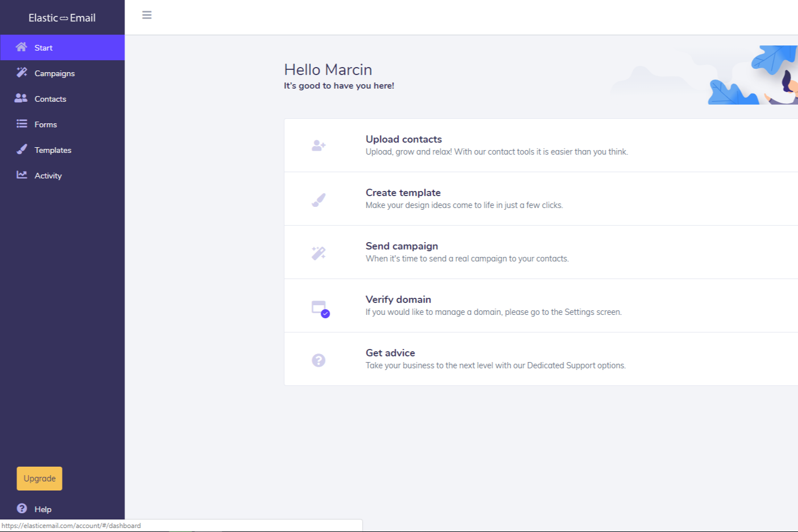
Task: Click the Help question mark icon
Action: coord(21,509)
